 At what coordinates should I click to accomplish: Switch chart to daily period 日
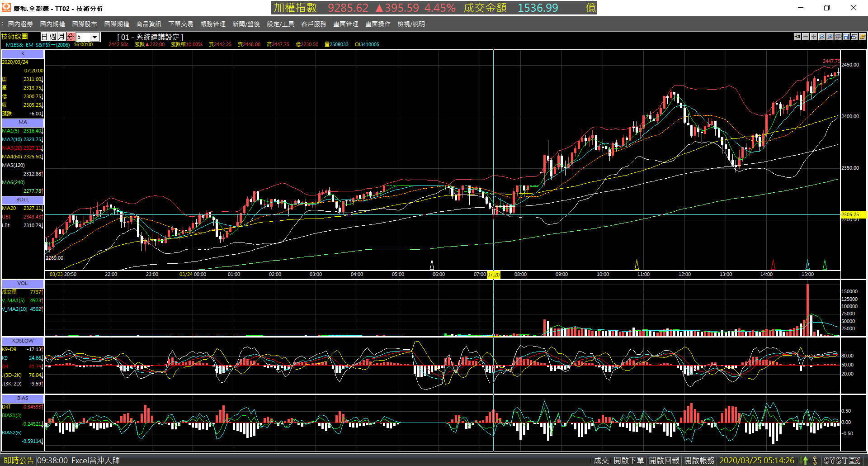tap(45, 37)
